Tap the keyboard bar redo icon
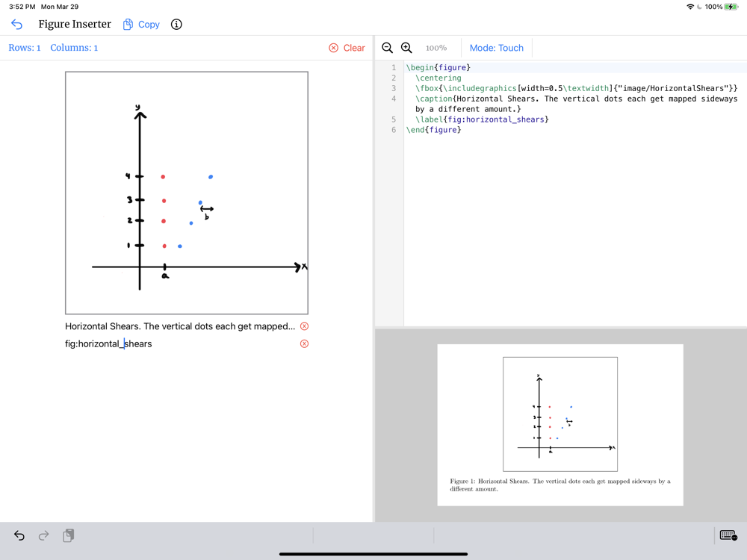 tap(43, 535)
